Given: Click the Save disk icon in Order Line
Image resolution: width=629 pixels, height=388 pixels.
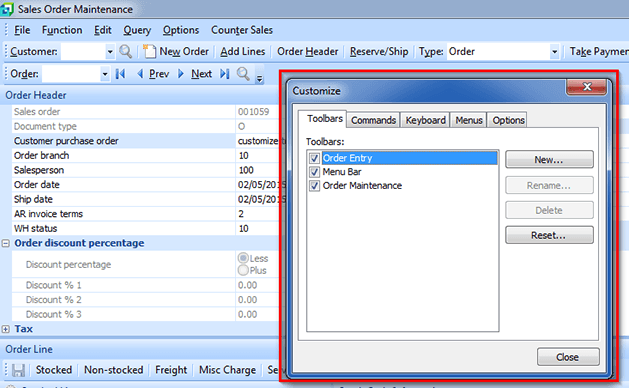Looking at the screenshot, I should click(18, 370).
